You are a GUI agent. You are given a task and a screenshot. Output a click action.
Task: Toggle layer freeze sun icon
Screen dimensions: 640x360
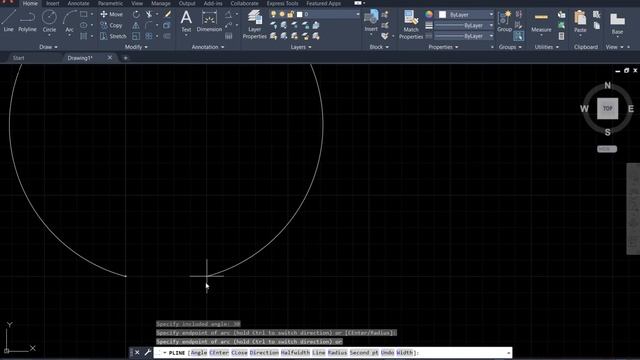pyautogui.click(x=282, y=14)
